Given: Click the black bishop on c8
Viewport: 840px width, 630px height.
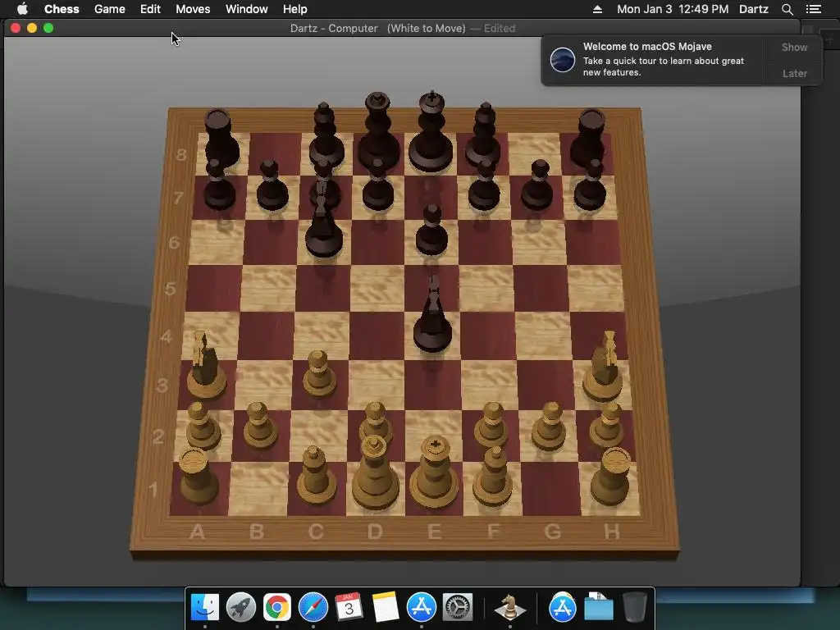Looking at the screenshot, I should click(x=326, y=134).
